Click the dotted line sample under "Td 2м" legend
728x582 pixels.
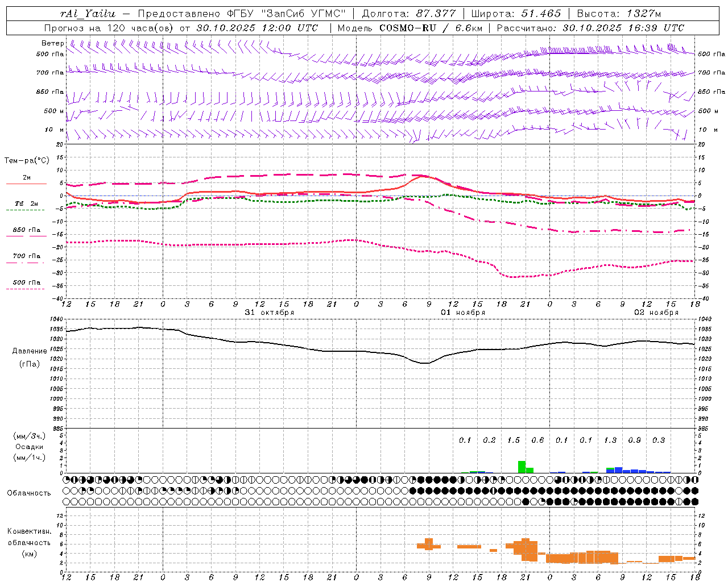click(26, 210)
